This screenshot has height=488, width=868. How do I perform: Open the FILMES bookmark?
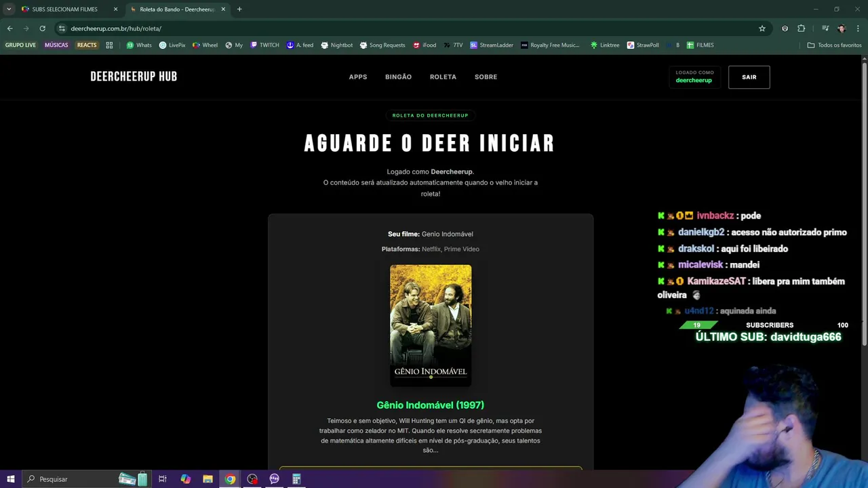(x=700, y=45)
